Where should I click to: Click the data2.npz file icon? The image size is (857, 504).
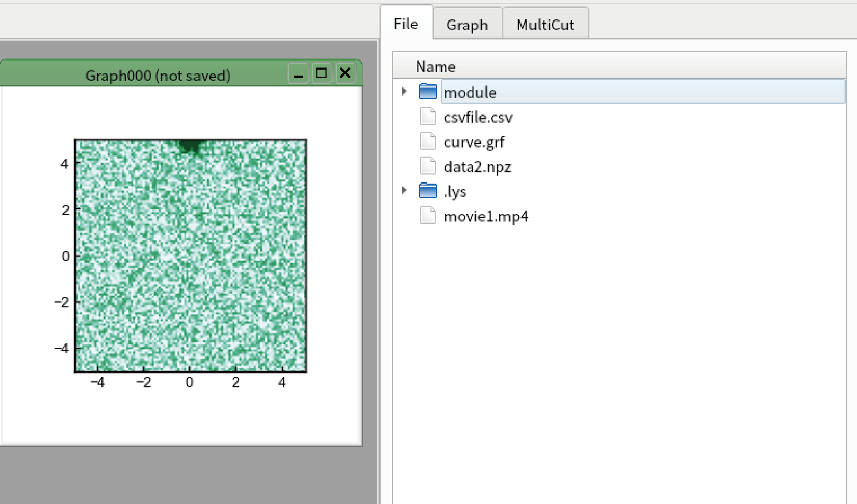pyautogui.click(x=428, y=166)
